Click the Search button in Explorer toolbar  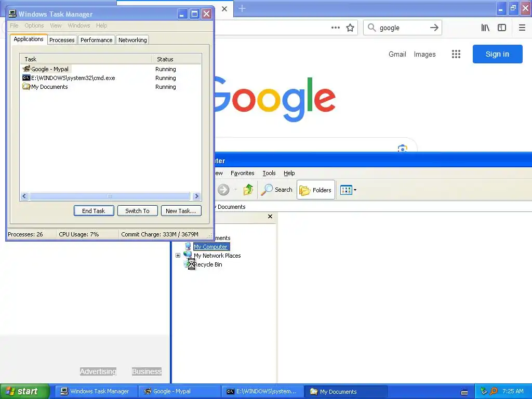coord(276,190)
